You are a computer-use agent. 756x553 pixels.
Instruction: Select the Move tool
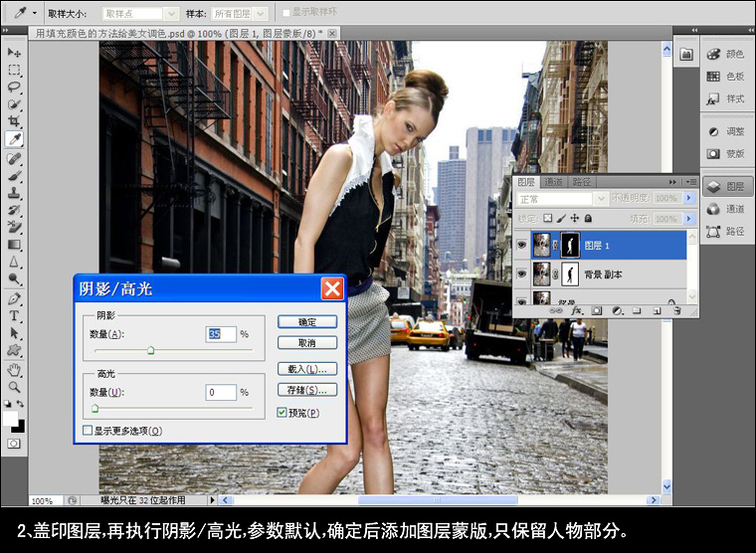click(14, 52)
